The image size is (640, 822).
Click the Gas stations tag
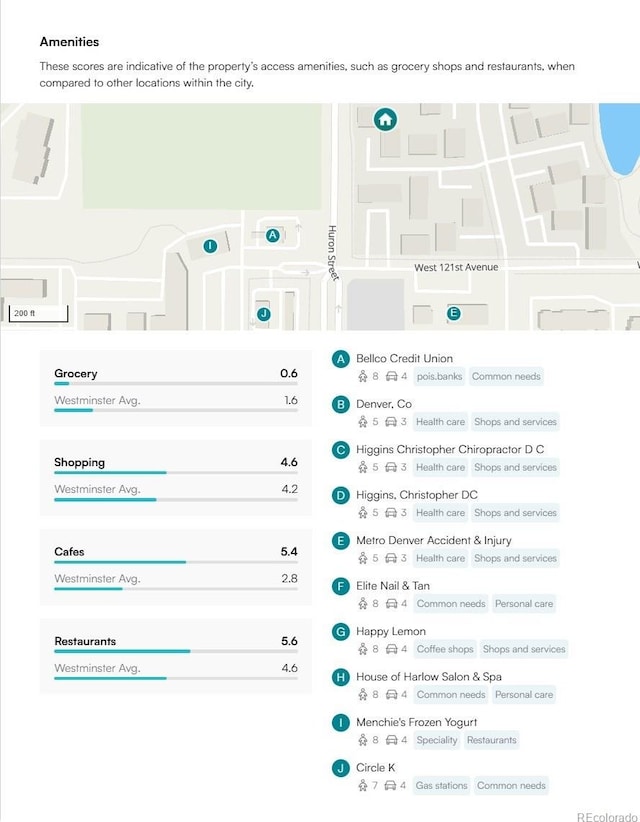click(x=441, y=785)
